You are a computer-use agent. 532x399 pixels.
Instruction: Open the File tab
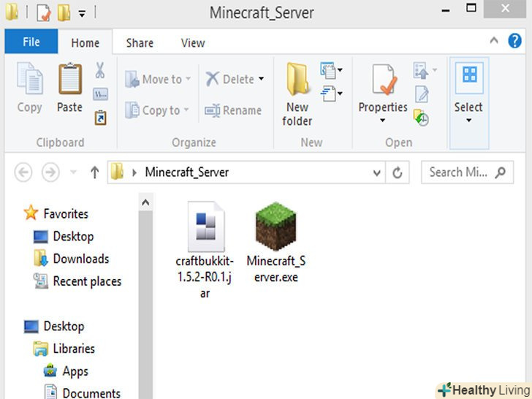coord(31,42)
